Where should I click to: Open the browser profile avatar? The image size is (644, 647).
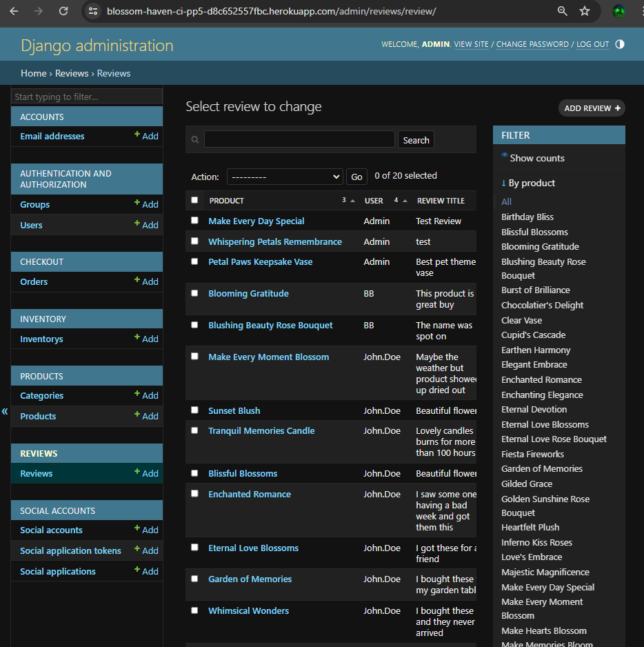(619, 11)
